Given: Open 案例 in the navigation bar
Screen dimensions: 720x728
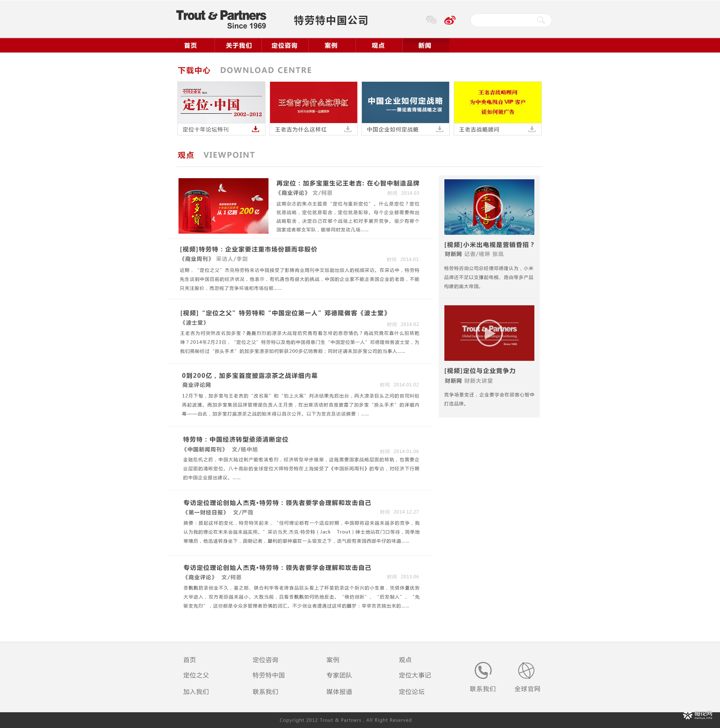Looking at the screenshot, I should [331, 45].
